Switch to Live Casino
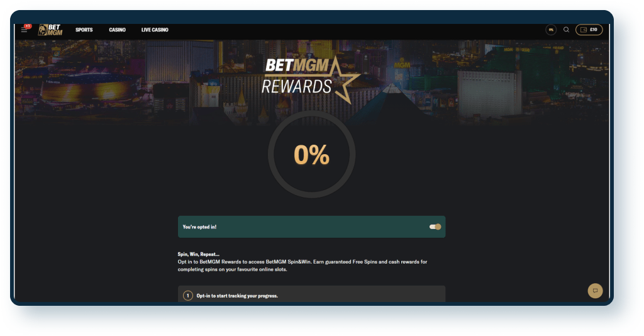 [x=155, y=30]
